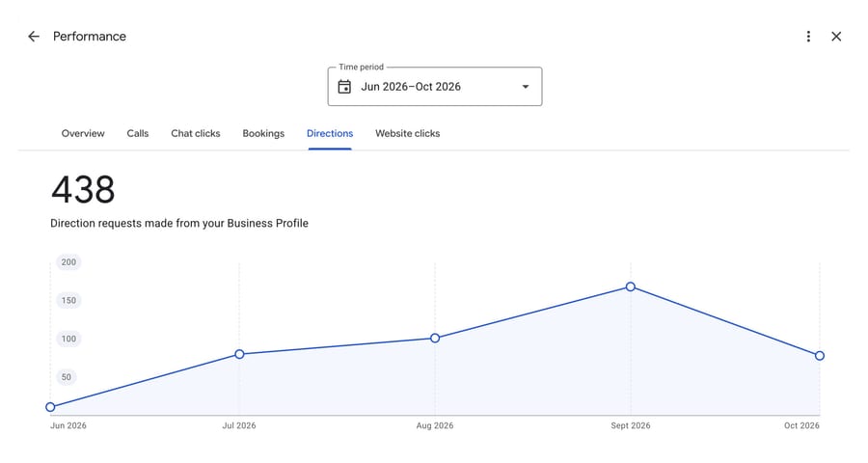The width and height of the screenshot is (868, 463).
Task: Click the Sept 2026 x-axis label
Action: [631, 425]
